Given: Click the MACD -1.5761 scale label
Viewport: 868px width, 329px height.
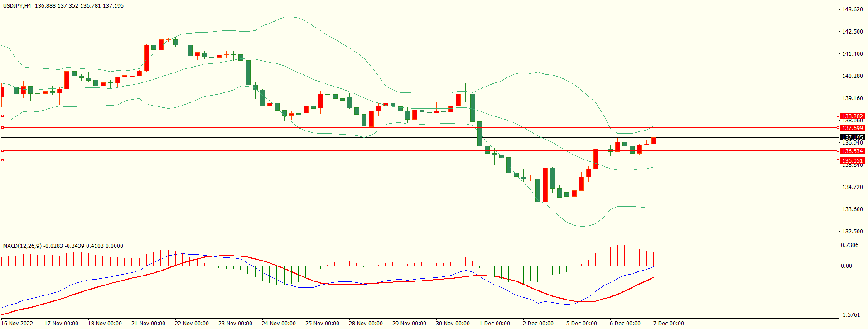Looking at the screenshot, I should (849, 315).
